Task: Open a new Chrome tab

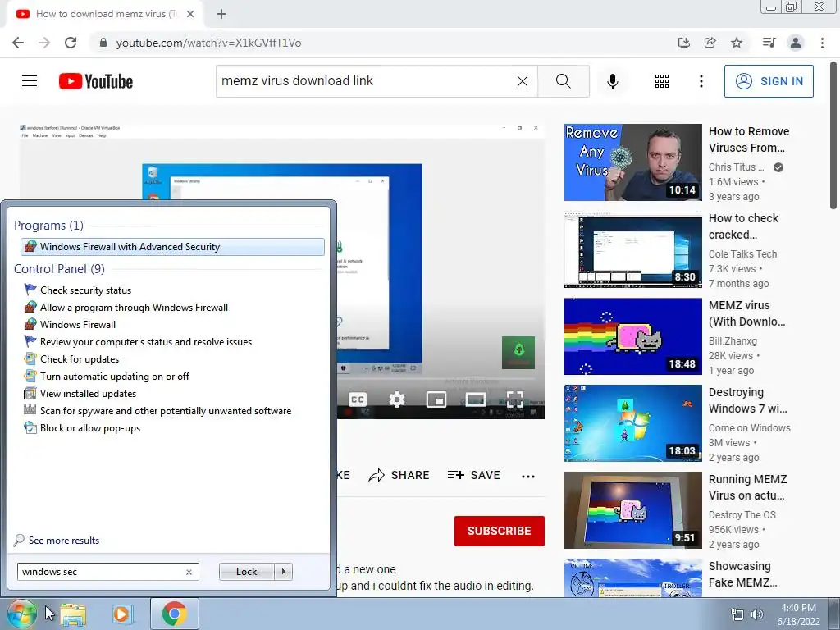Action: (221, 14)
